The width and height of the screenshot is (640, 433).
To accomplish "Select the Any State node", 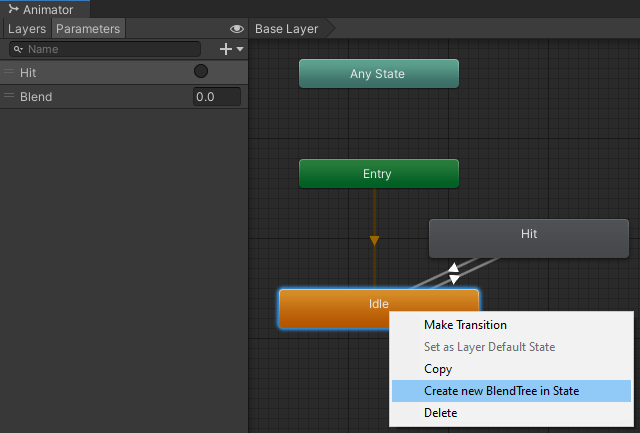I will pos(378,74).
